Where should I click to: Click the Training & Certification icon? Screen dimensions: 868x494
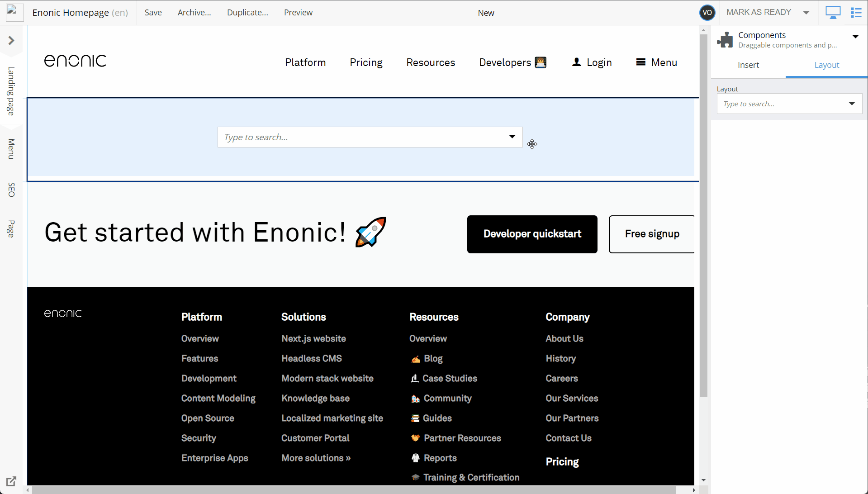(x=415, y=477)
